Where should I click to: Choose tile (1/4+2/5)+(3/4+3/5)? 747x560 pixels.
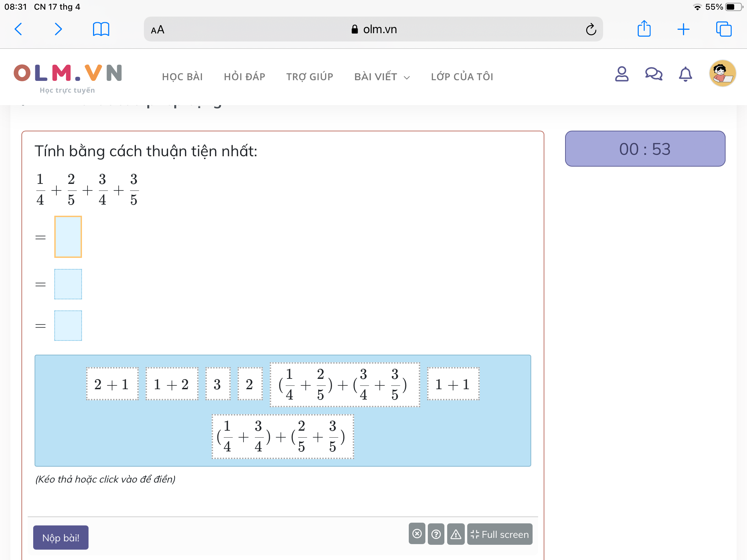click(x=345, y=385)
